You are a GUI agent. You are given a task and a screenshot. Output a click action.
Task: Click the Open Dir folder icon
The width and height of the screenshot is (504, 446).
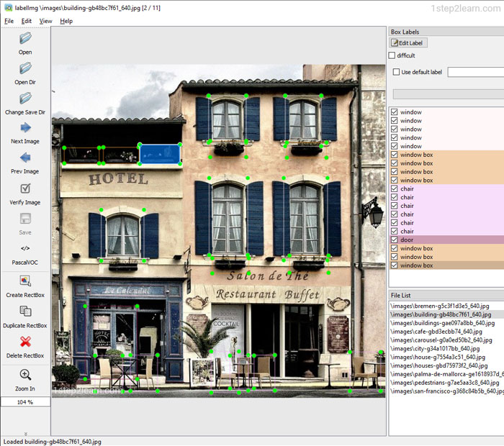click(x=25, y=68)
